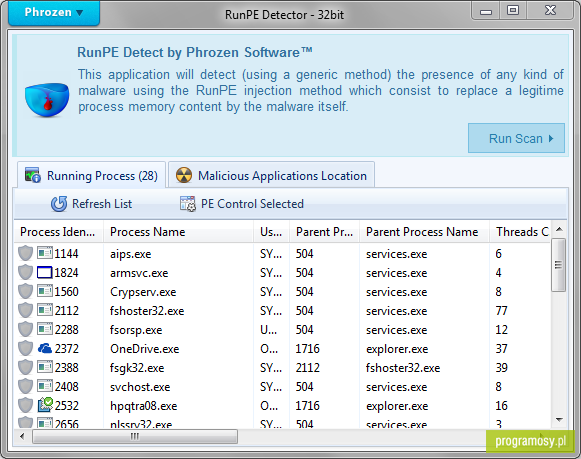Screen dimensions: 581x459
Task: Click the Us... column header
Action: click(x=272, y=232)
